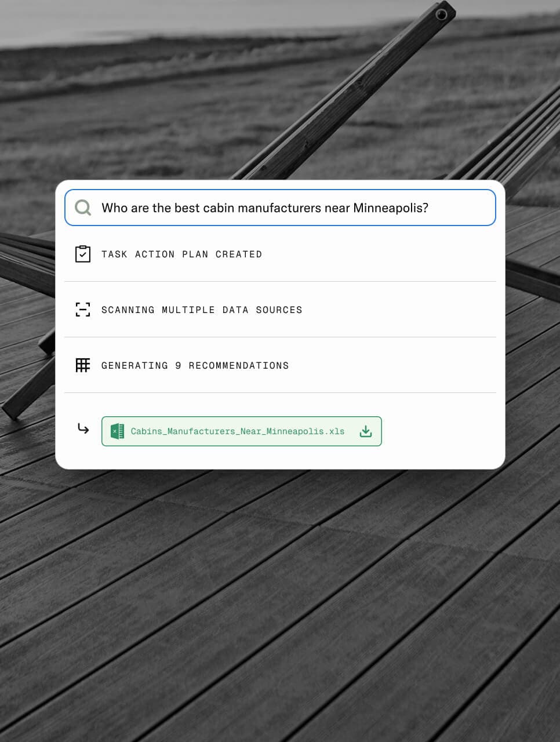Click the magnifying glass search icon
560x742 pixels.
(83, 208)
